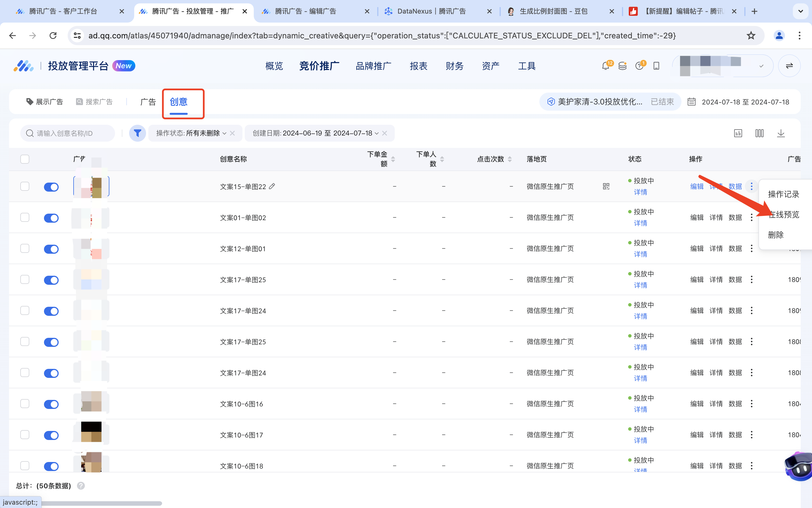Click the QR code icon for 文案15-单图22
812x508 pixels.
[606, 186]
